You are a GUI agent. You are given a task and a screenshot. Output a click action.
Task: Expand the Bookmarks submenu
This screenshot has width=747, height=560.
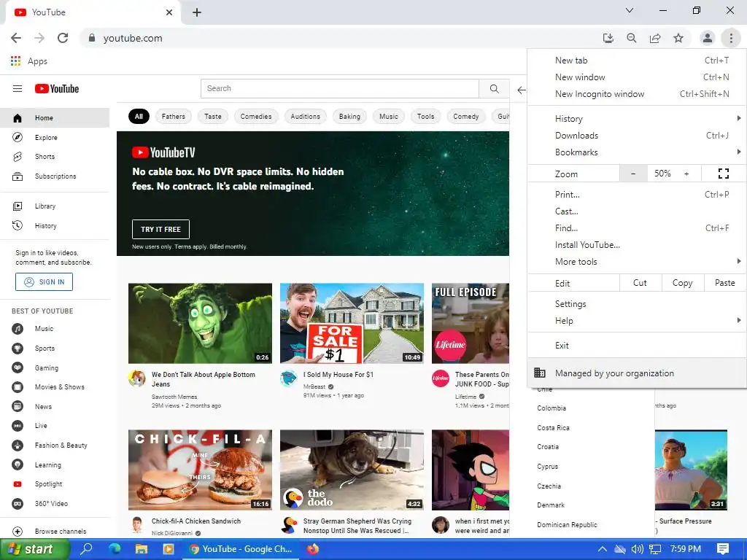point(637,152)
